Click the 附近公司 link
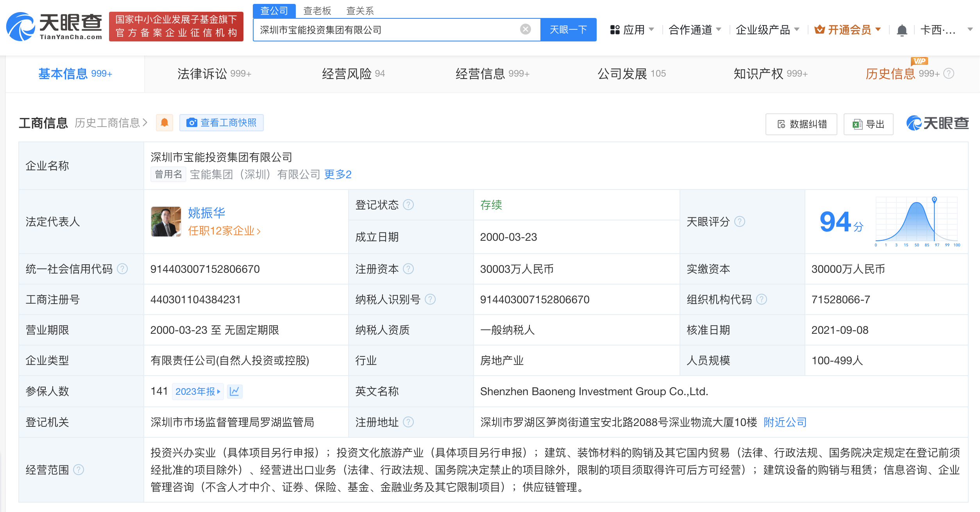Screen dimensions: 980x512 click(x=785, y=422)
